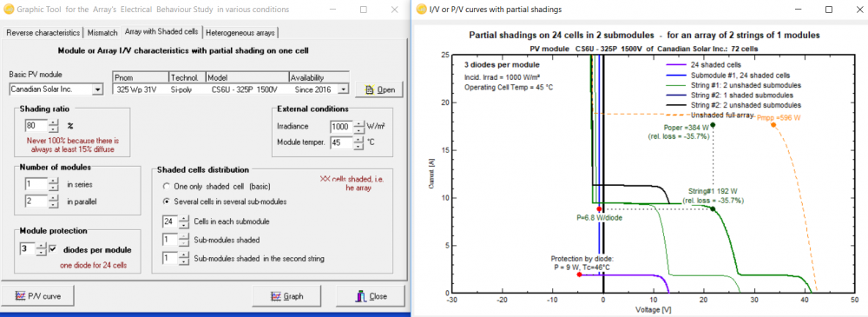Click 'String #2: 1 shaded submodules' legend entry
This screenshot has height=317, width=868.
(x=729, y=96)
